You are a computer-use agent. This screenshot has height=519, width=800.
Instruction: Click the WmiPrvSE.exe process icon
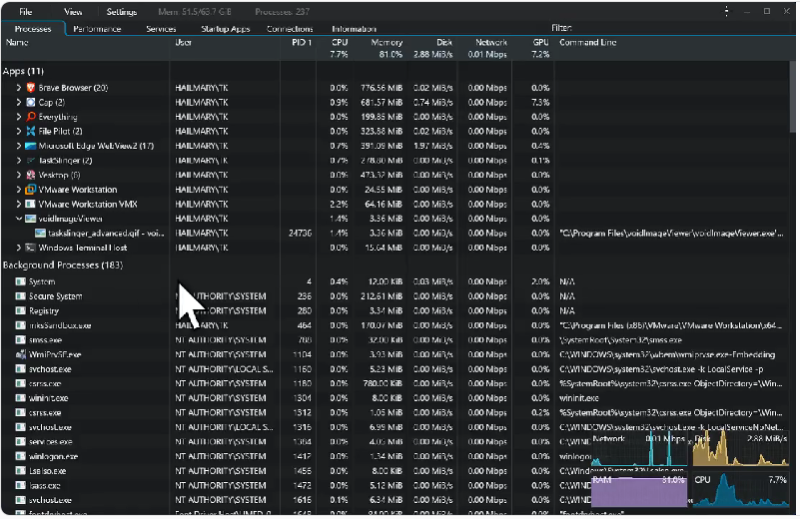pyautogui.click(x=20, y=354)
